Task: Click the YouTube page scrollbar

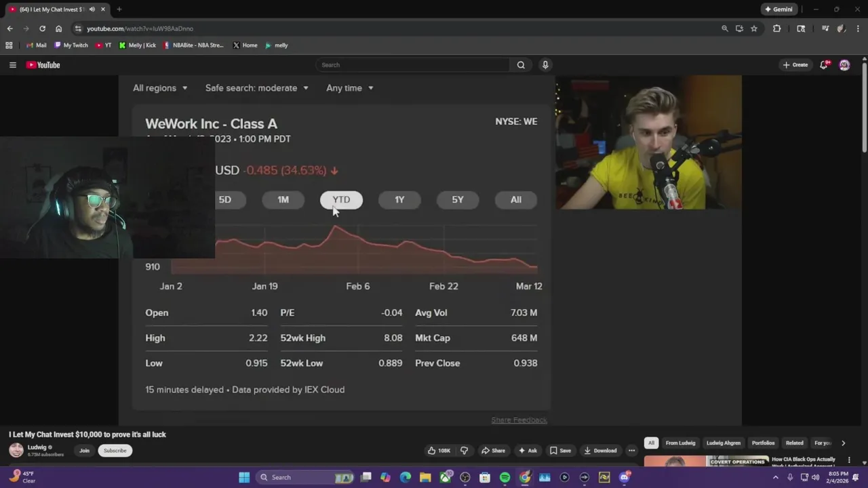Action: click(864, 107)
